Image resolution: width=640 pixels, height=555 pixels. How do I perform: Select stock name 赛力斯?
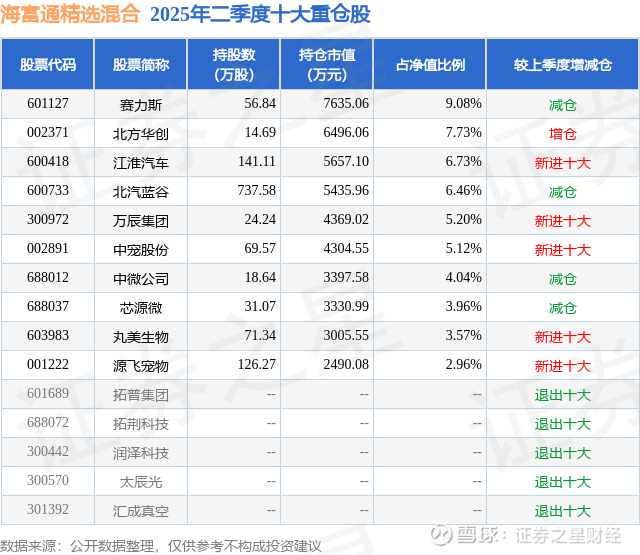click(x=141, y=105)
